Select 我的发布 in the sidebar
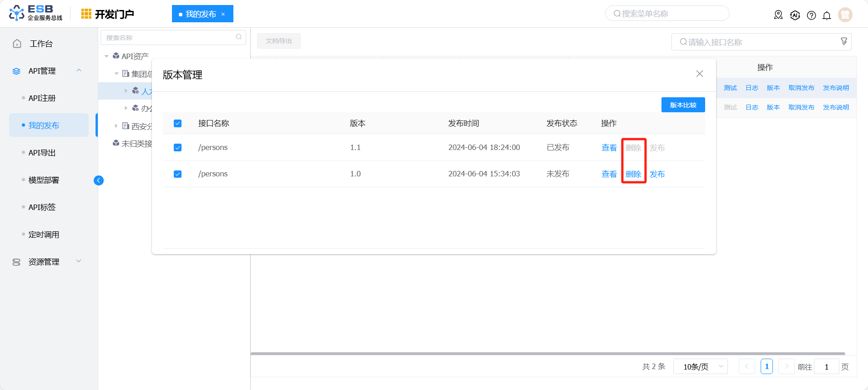The width and height of the screenshot is (868, 390). click(x=49, y=125)
